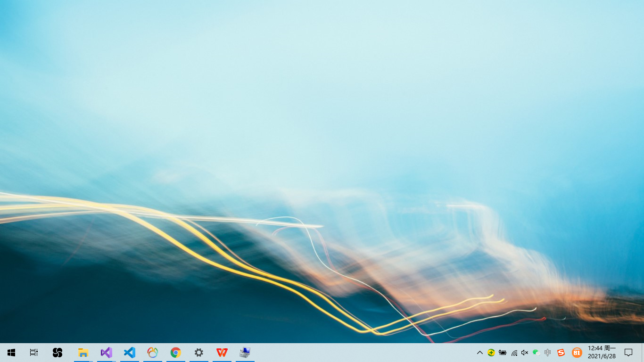Viewport: 644px width, 362px height.
Task: Open Task View on the taskbar
Action: point(34,353)
